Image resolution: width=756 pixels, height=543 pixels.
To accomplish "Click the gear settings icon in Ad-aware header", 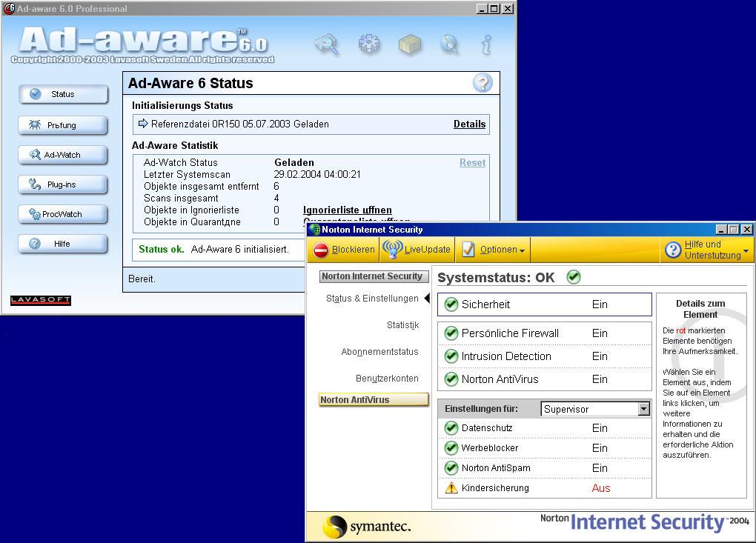I will click(x=368, y=44).
